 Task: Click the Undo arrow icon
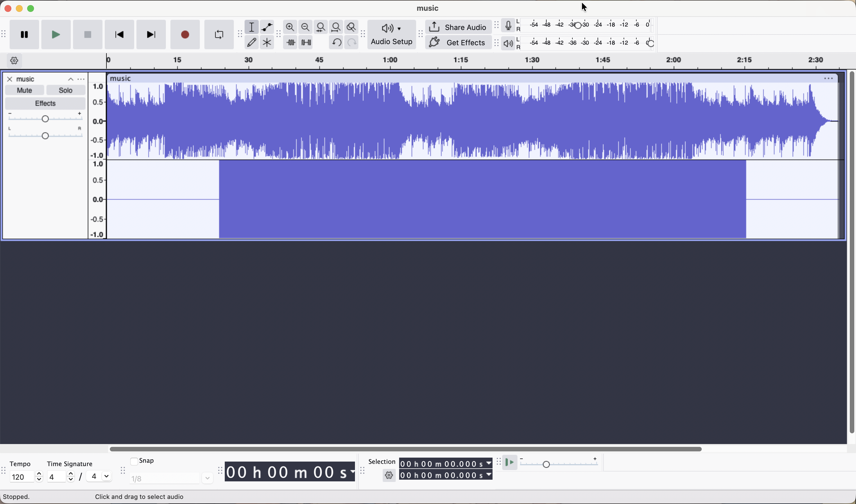pos(336,42)
